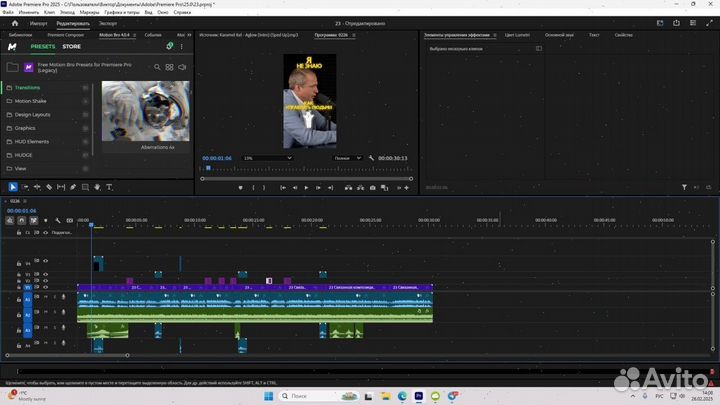
Task: Open Program monitor settings wrench
Action: (x=371, y=158)
